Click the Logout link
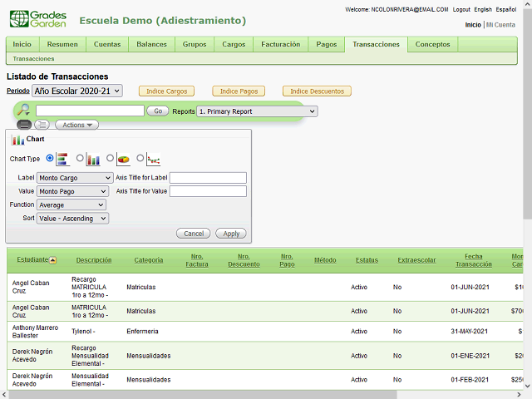Viewport: 532px width, 399px height. click(x=461, y=9)
